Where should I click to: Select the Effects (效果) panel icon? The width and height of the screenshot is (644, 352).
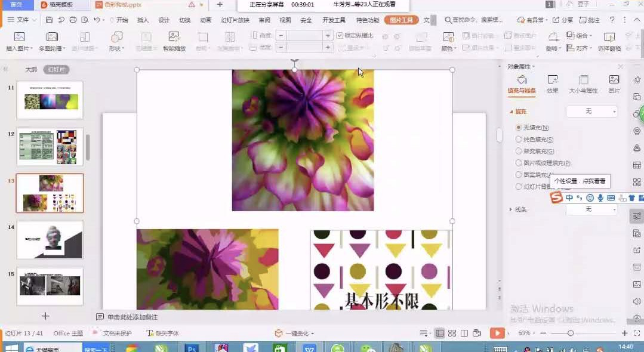click(x=553, y=80)
